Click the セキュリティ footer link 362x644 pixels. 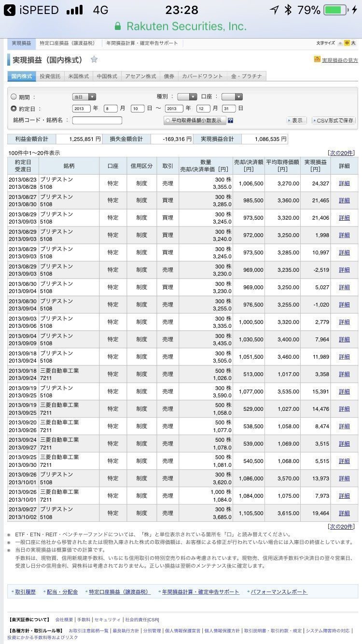pos(107,620)
